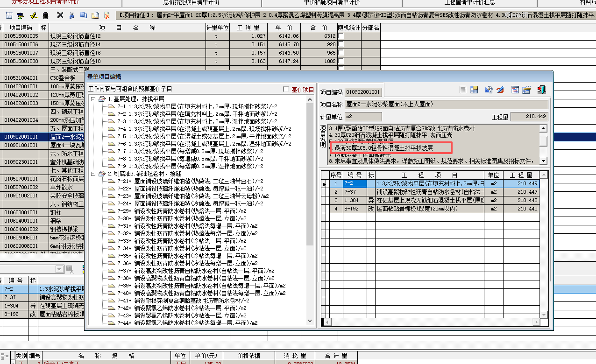Click the grid-delete icon beside lower combo box
Image resolution: width=596 pixels, height=364 pixels.
[x=70, y=269]
